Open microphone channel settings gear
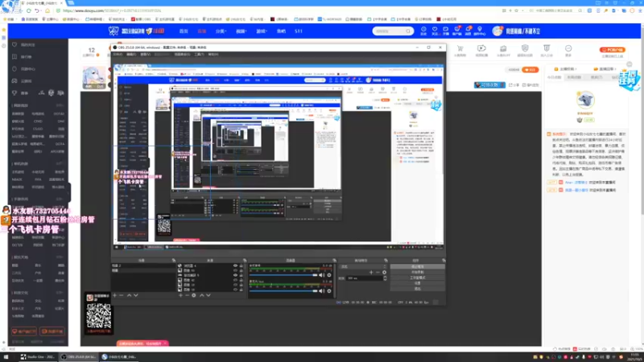The width and height of the screenshot is (644, 362). coord(329,290)
